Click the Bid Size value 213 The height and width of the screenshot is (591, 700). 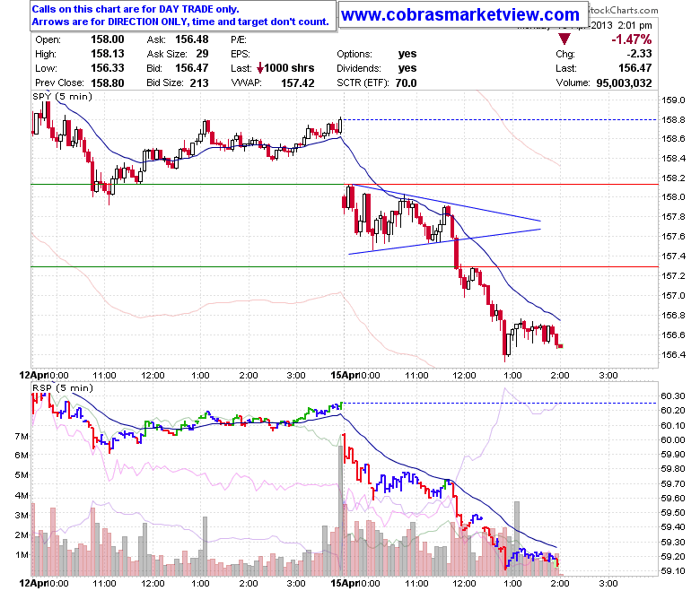199,83
